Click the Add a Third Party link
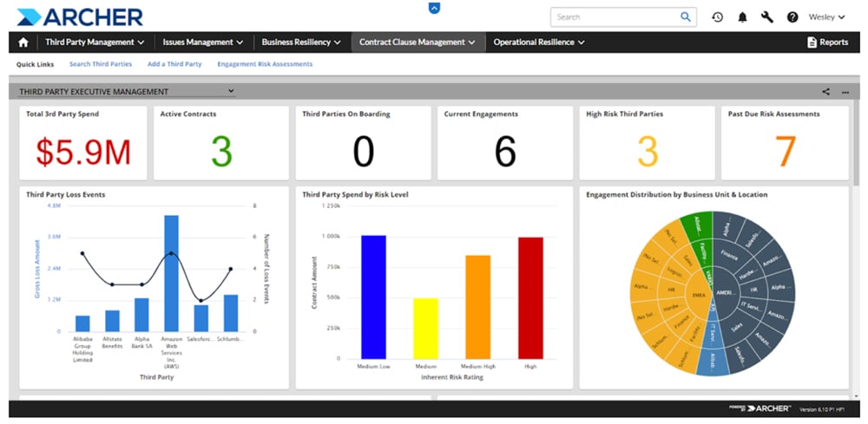This screenshot has width=868, height=424. (174, 64)
